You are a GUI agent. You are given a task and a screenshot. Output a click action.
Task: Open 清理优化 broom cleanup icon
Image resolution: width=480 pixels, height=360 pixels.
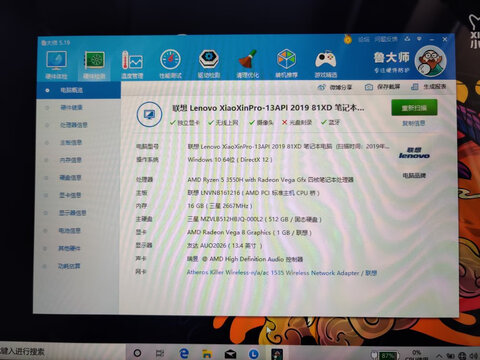pyautogui.click(x=247, y=64)
